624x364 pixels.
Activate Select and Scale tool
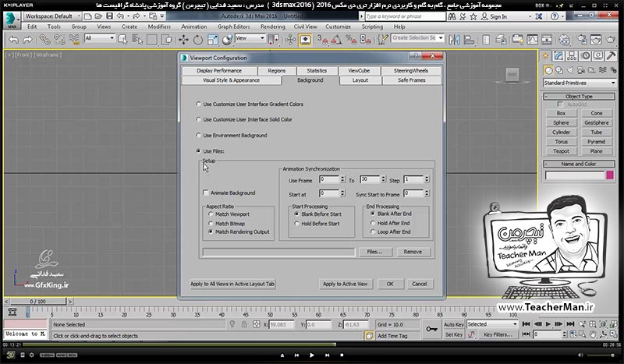click(212, 39)
